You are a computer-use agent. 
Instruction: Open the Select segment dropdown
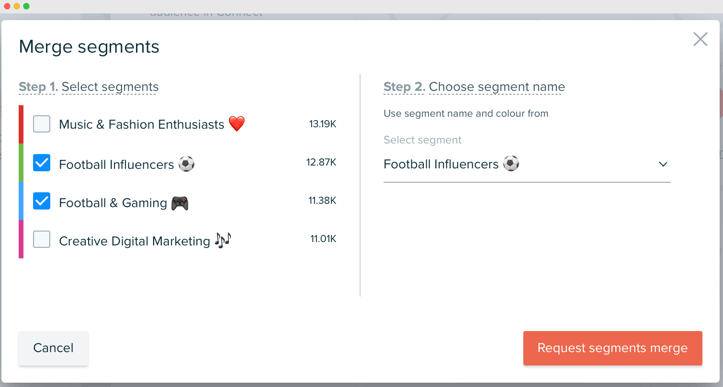click(527, 164)
